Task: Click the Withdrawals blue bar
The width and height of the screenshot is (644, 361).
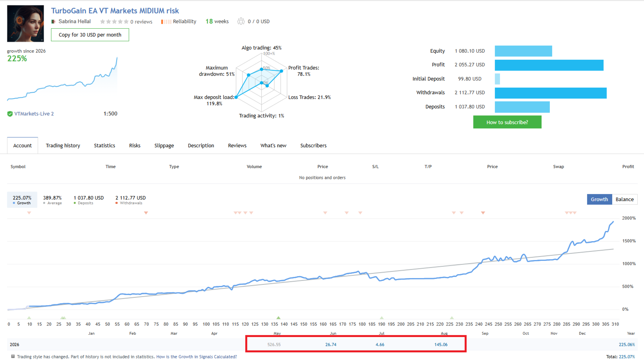Action: (x=551, y=93)
